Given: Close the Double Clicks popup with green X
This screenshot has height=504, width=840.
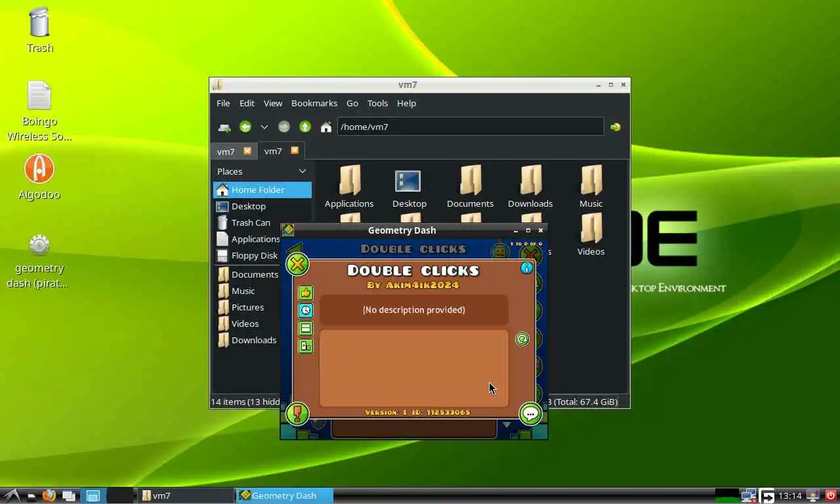Looking at the screenshot, I should (x=297, y=264).
